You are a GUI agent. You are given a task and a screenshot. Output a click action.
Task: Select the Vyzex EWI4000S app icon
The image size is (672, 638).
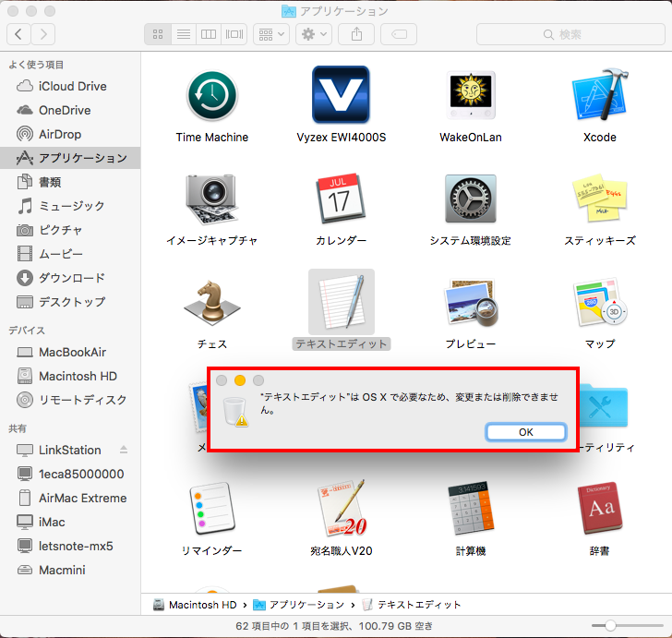click(342, 94)
